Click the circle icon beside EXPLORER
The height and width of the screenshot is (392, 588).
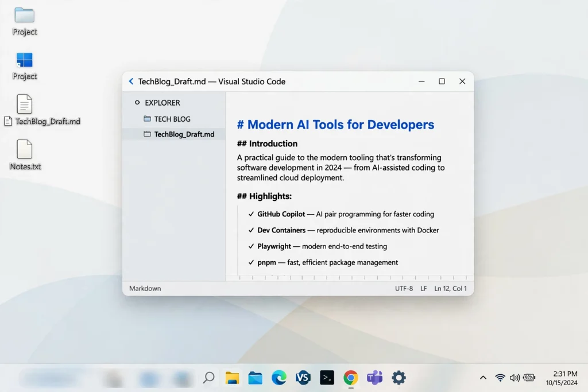pyautogui.click(x=137, y=102)
